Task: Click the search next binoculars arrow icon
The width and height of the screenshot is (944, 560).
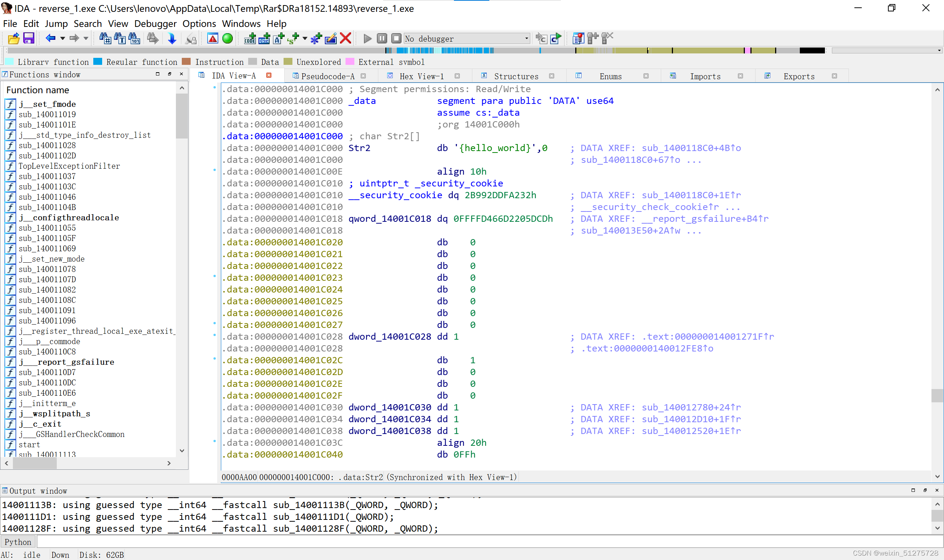Action: 153,38
